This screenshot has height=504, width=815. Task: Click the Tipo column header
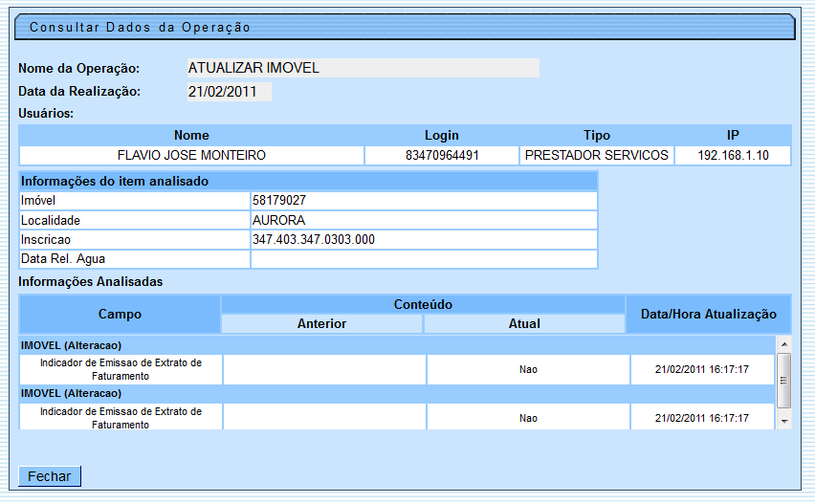point(596,135)
